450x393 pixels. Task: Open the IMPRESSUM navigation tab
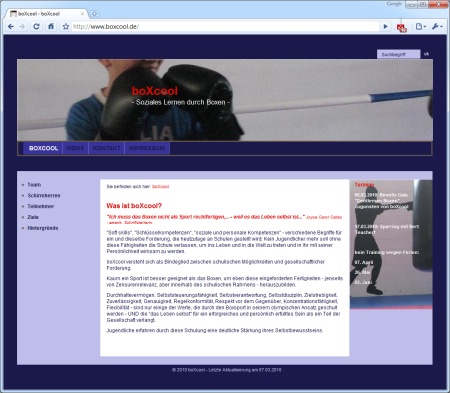pos(147,148)
